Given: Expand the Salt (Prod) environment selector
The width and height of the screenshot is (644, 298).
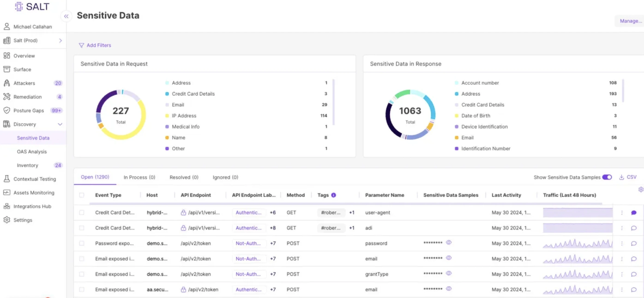Looking at the screenshot, I should [x=60, y=40].
